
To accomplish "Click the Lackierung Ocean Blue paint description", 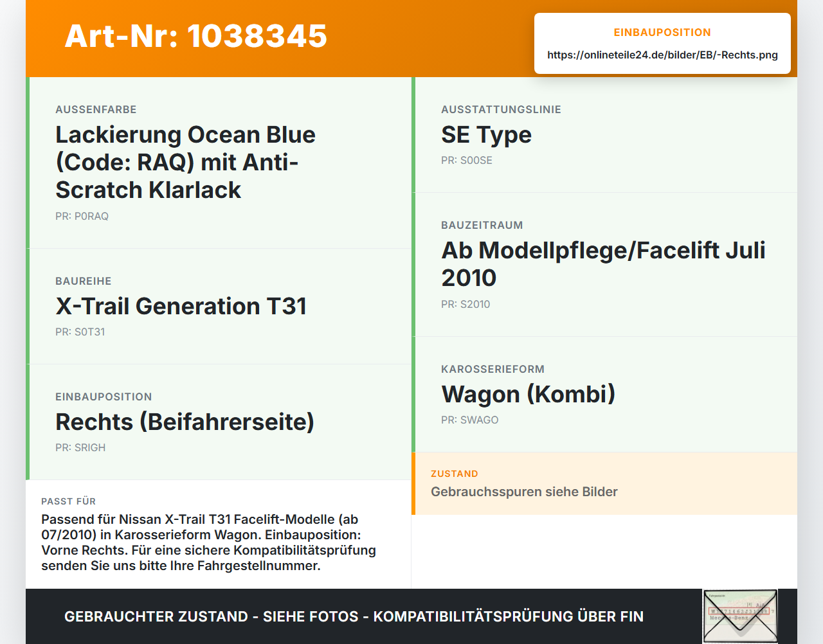I will 185,163.
